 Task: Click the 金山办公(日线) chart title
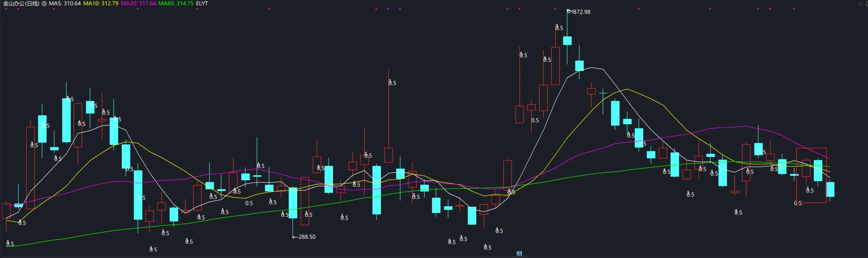(21, 3)
